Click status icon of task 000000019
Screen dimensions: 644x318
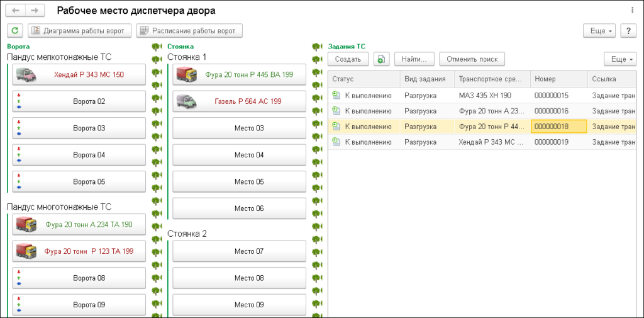coord(336,142)
